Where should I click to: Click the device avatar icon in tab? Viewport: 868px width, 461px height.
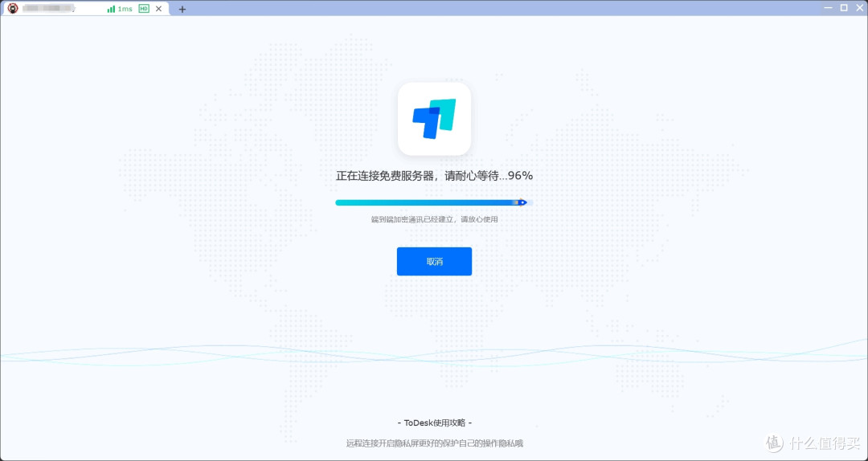click(x=13, y=8)
